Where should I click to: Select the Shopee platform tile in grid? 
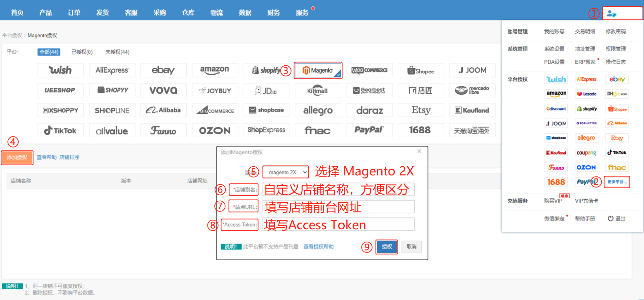[421, 70]
